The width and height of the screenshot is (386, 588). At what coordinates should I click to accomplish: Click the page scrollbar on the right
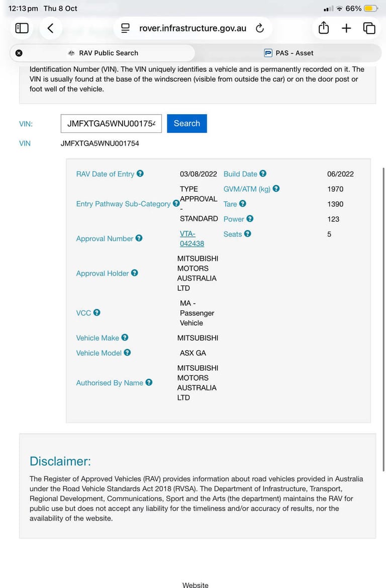point(383,319)
